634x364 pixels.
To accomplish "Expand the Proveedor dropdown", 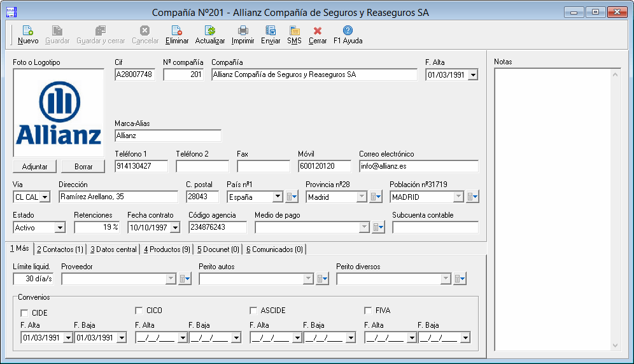I will point(171,279).
